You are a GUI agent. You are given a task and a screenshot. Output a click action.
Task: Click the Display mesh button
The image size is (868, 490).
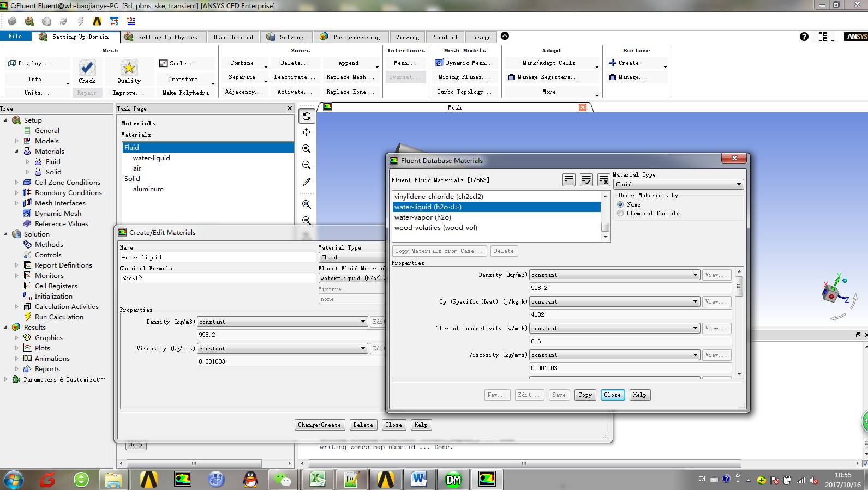coord(29,63)
